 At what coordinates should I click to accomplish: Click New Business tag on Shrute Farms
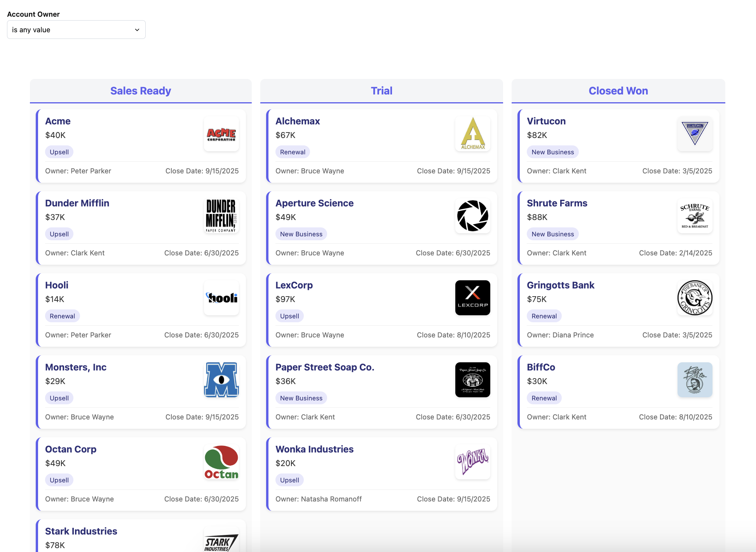click(x=552, y=234)
